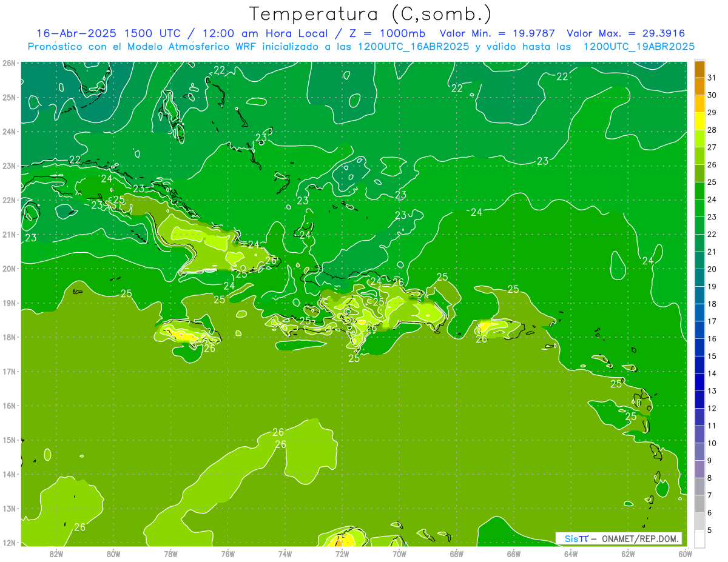The height and width of the screenshot is (562, 728).
Task: Click the "80W" longitude axis label
Action: pyautogui.click(x=113, y=553)
